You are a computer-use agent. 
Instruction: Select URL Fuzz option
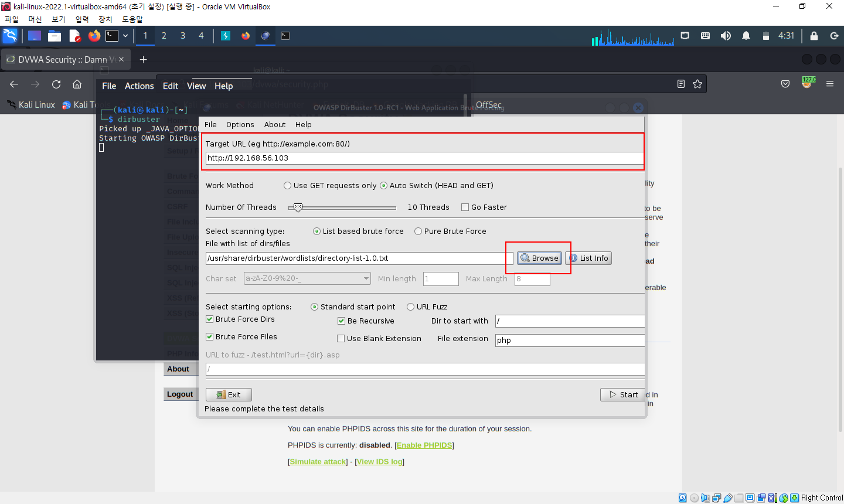pyautogui.click(x=427, y=307)
